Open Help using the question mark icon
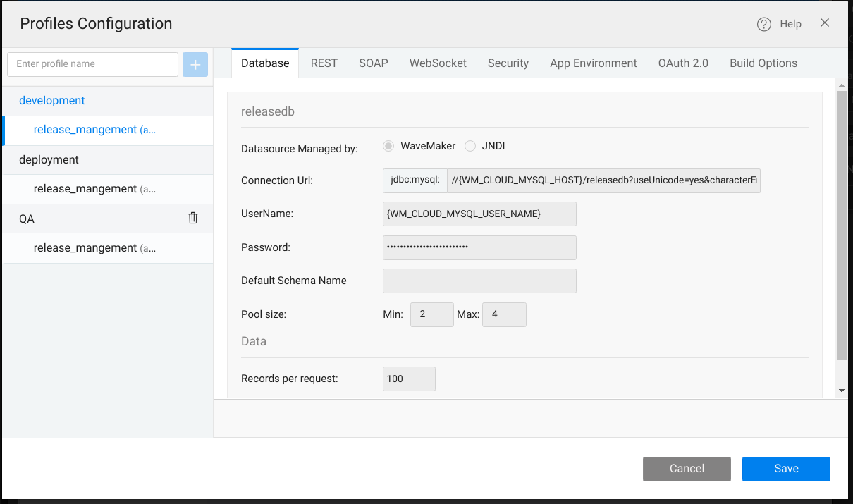The height and width of the screenshot is (504, 853). coord(763,23)
